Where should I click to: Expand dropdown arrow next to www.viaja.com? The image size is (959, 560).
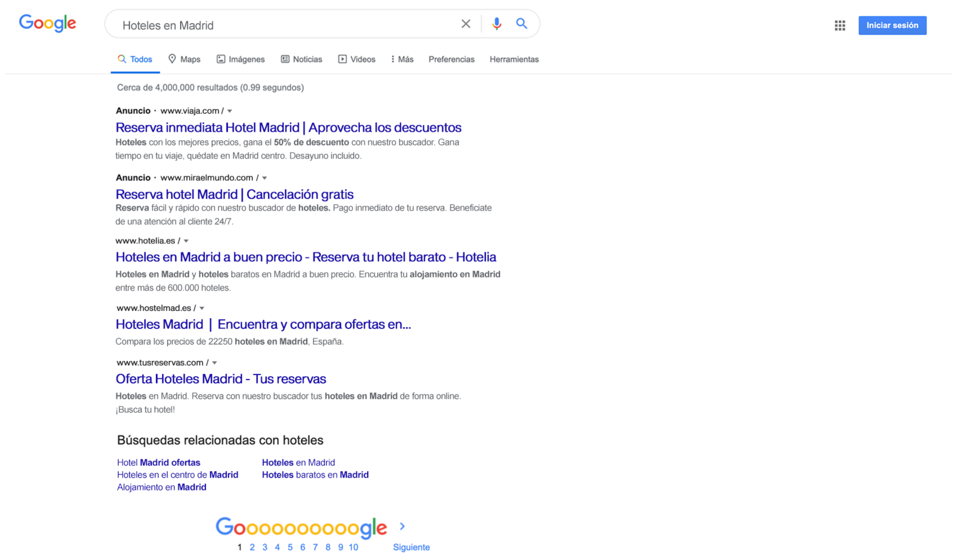pyautogui.click(x=230, y=111)
